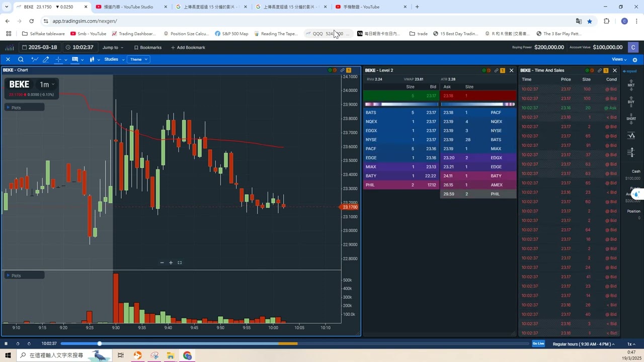This screenshot has height=362, width=644.
Task: Toggle the orange indicator in Time And Sales header
Action: click(x=592, y=70)
